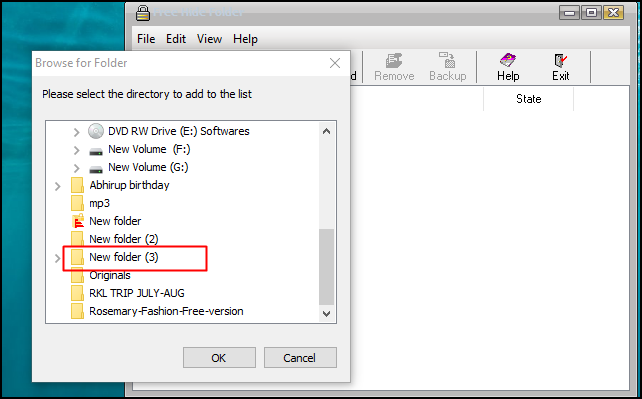Click the Backup toolbar icon

(448, 60)
